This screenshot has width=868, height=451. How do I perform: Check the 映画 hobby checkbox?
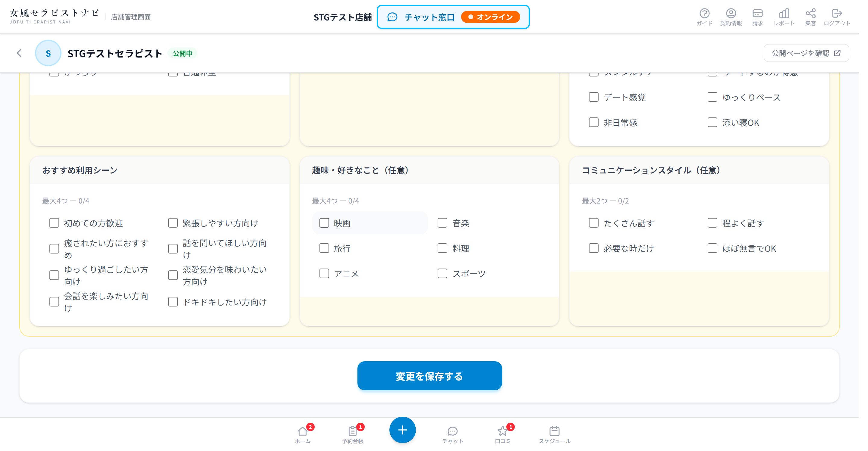click(x=328, y=225)
